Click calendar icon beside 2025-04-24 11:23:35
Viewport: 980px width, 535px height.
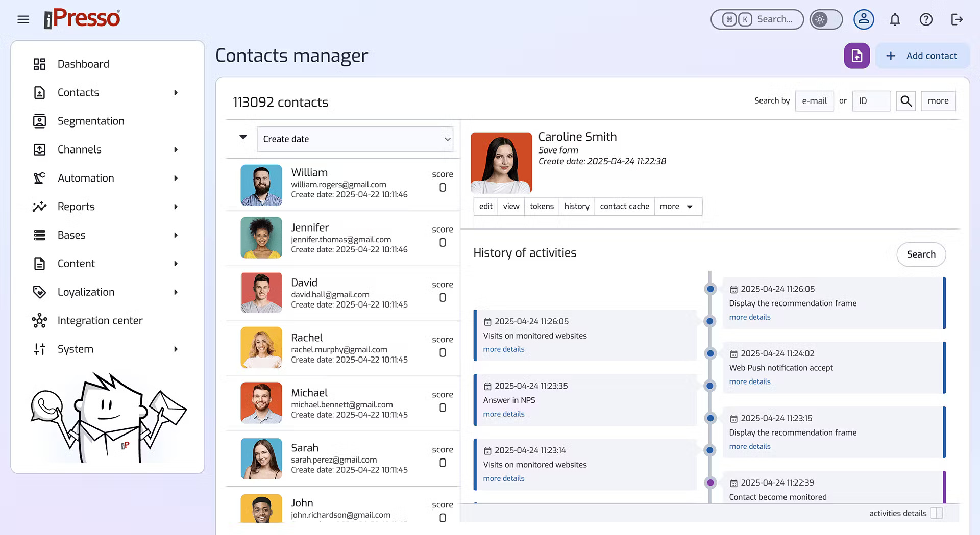(487, 387)
